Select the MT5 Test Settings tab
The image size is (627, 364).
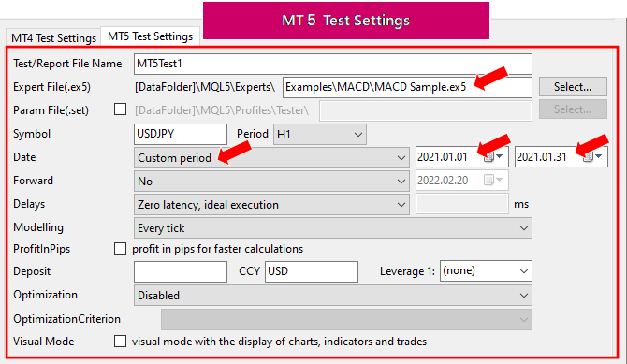coord(151,36)
